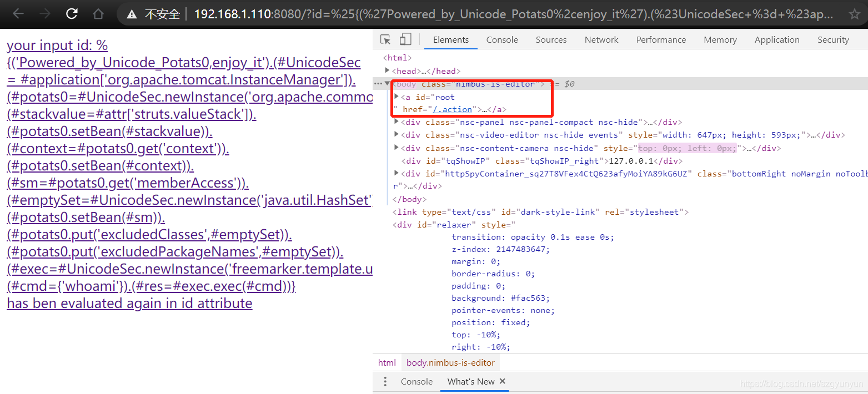Viewport: 868px width, 394px height.
Task: Open the browser home page icon
Action: point(98,14)
